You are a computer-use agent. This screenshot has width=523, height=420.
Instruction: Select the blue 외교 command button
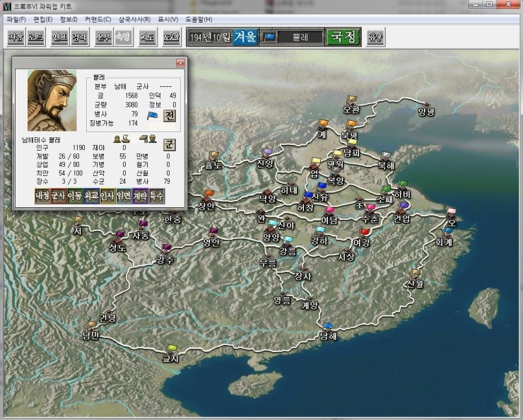[91, 196]
